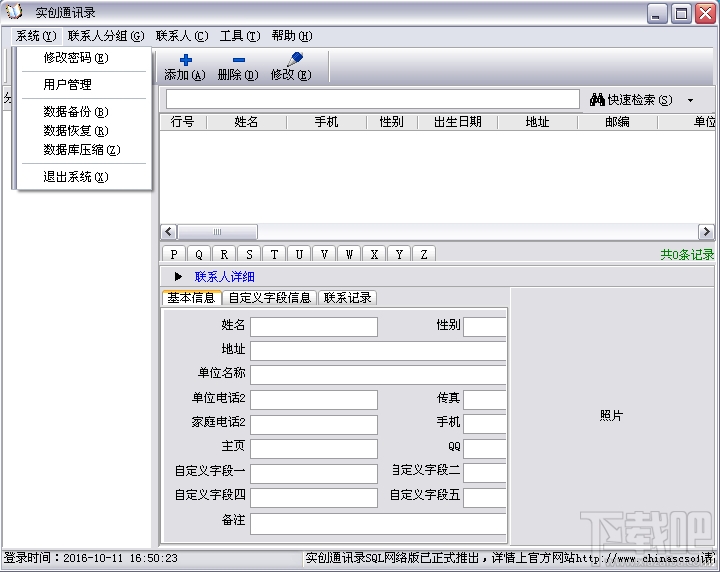Sort by 出生日期 column header
This screenshot has height=572, width=720.
[x=458, y=122]
